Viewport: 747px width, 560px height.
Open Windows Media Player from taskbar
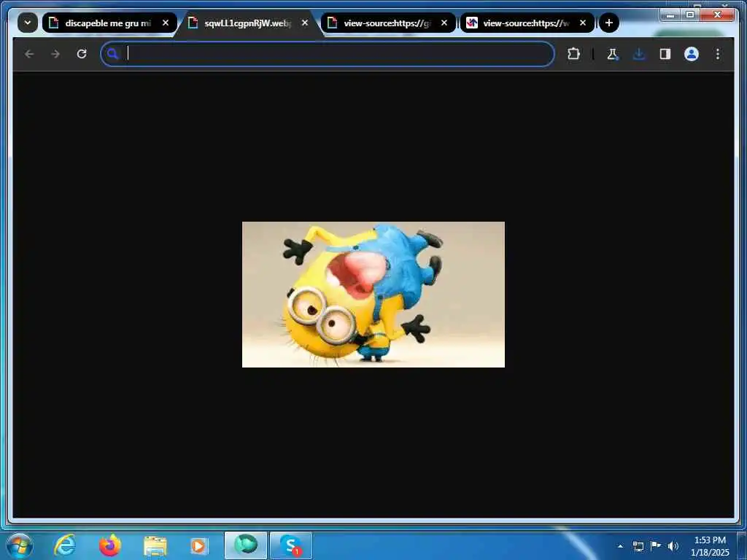(x=198, y=545)
